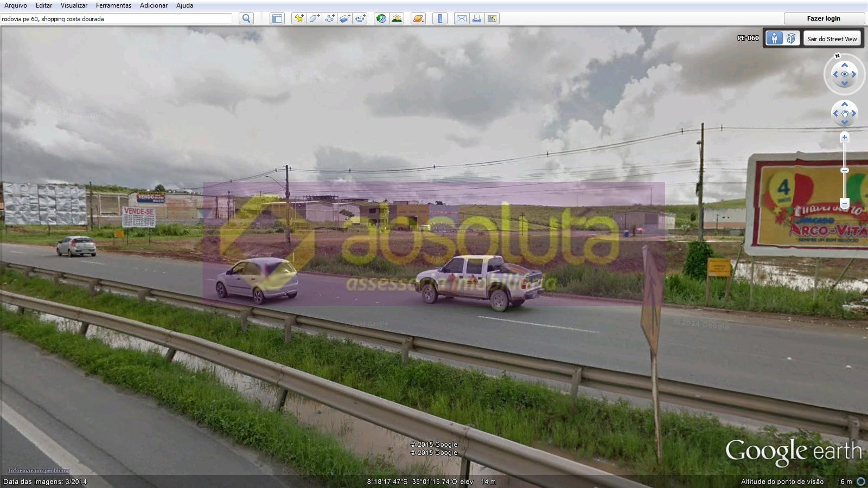Image resolution: width=868 pixels, height=488 pixels.
Task: Look down with the eye joystick arrow
Action: point(845,84)
